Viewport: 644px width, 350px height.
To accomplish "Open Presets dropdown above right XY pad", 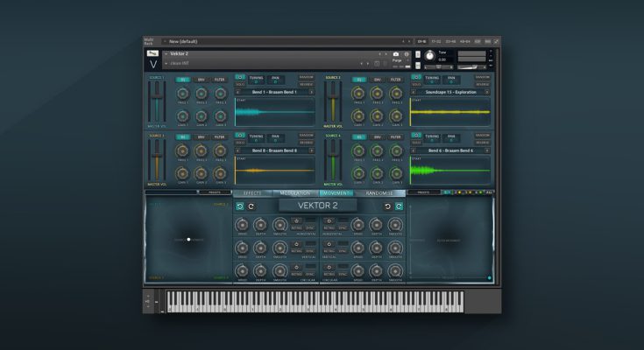I will click(x=423, y=192).
